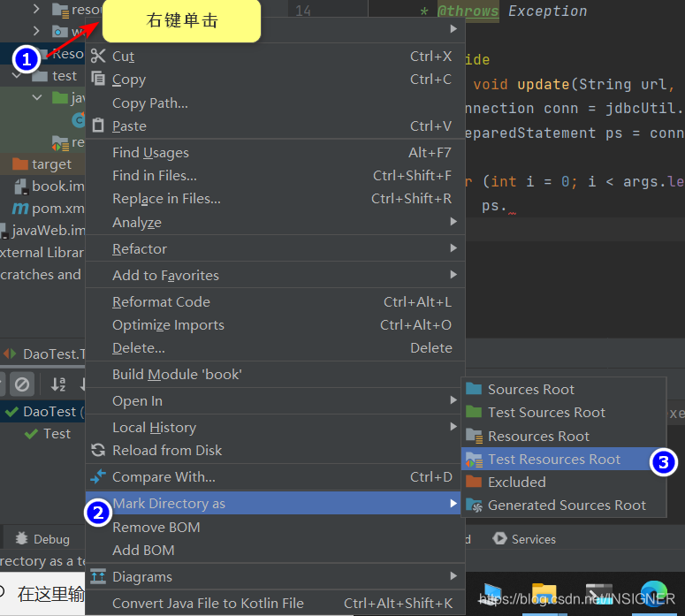
Task: Click the Diagrams icon
Action: [x=98, y=577]
